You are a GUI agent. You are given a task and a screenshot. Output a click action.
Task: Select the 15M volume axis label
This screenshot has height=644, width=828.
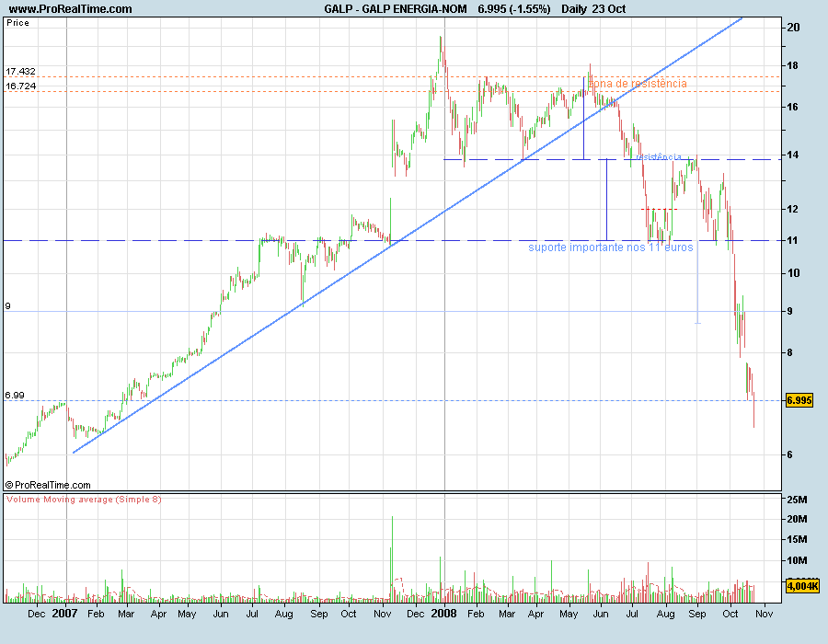pyautogui.click(x=797, y=539)
